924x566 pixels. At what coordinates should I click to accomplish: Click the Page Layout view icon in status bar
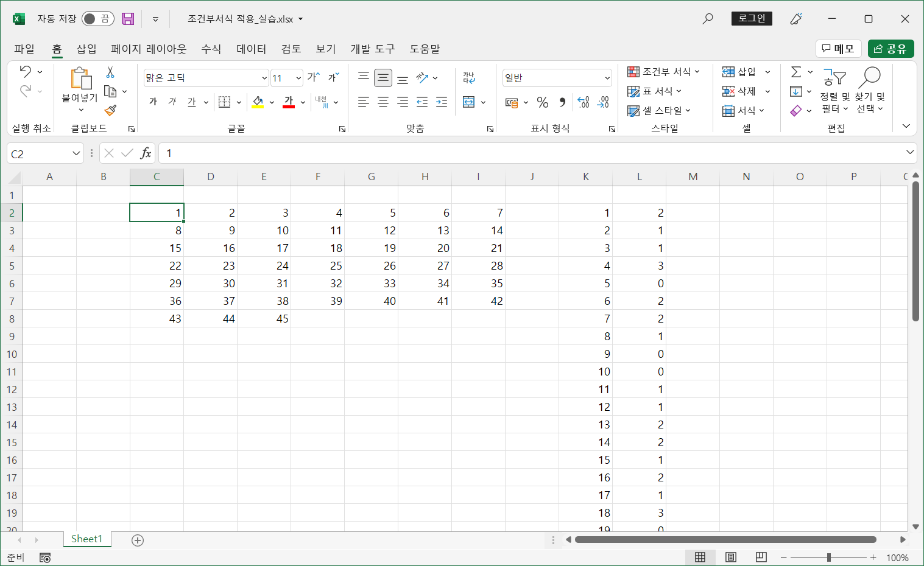point(731,557)
